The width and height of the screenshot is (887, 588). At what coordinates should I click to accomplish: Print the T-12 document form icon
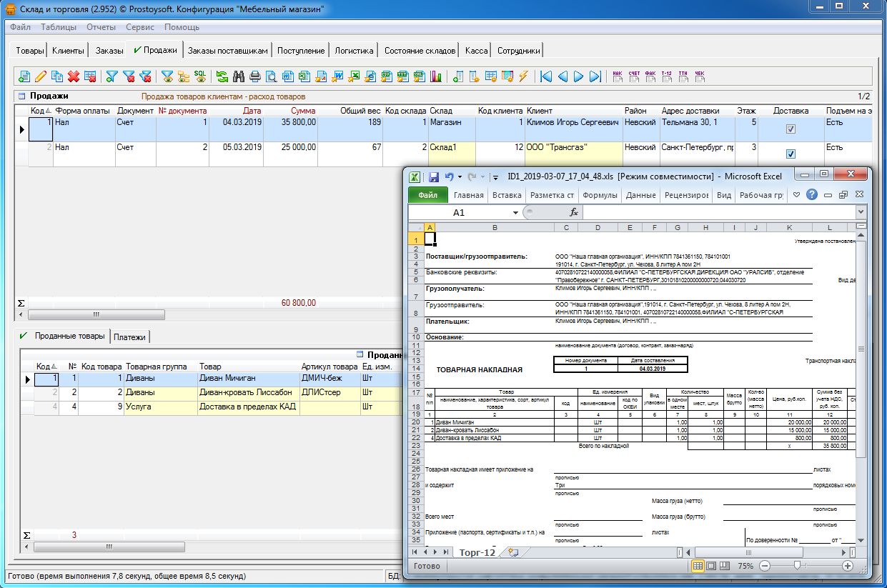point(667,76)
